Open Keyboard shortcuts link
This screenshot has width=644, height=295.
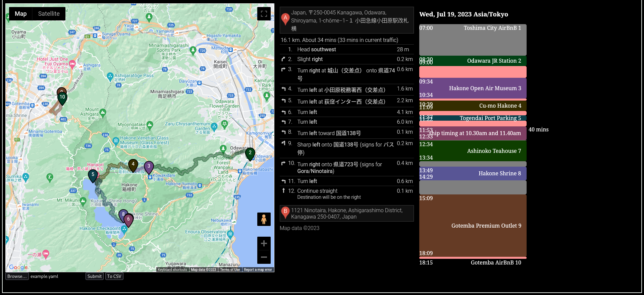tap(172, 270)
